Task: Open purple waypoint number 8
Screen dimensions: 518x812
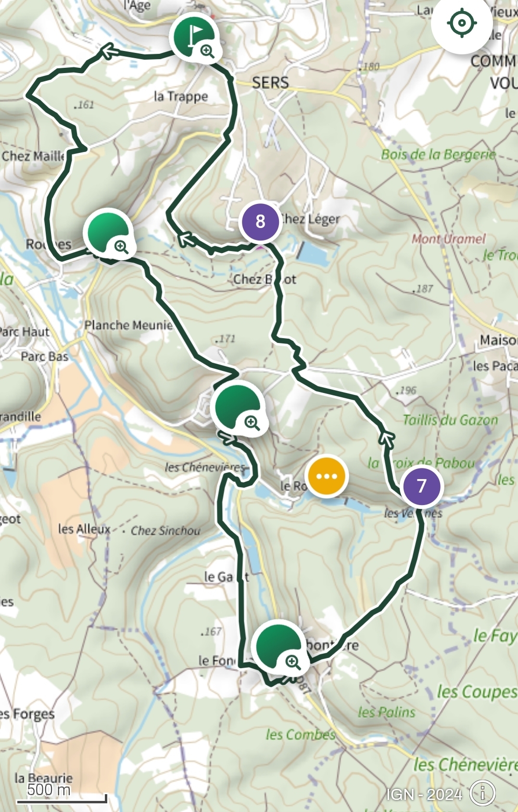Action: (x=260, y=222)
